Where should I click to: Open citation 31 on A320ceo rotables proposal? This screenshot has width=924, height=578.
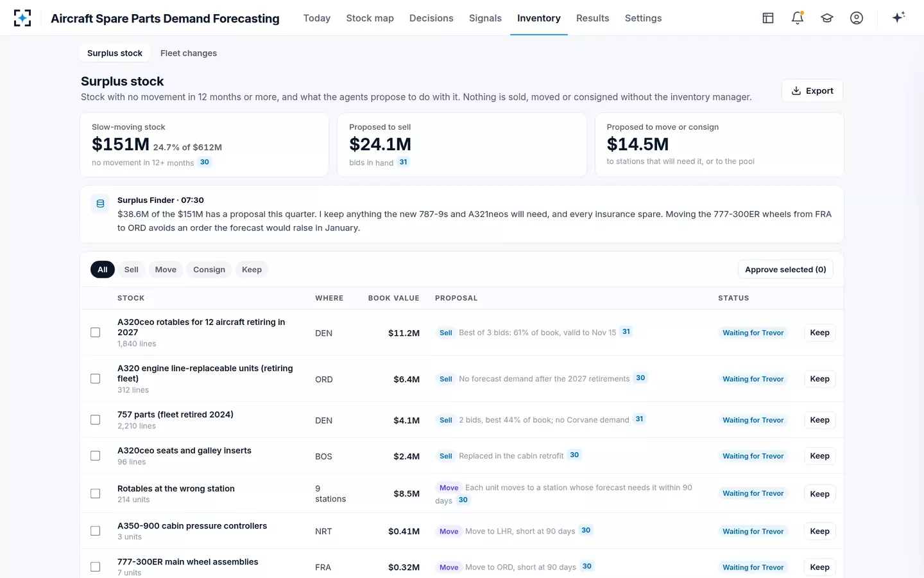tap(626, 332)
